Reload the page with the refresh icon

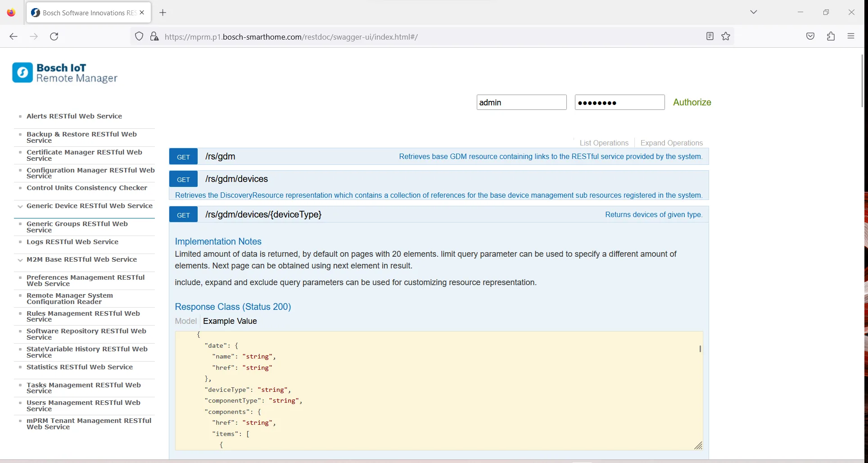coord(54,36)
